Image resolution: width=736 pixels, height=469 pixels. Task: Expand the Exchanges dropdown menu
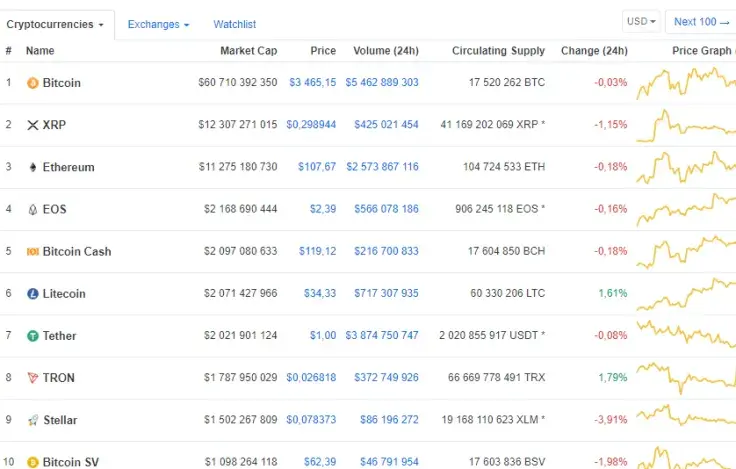pyautogui.click(x=158, y=24)
